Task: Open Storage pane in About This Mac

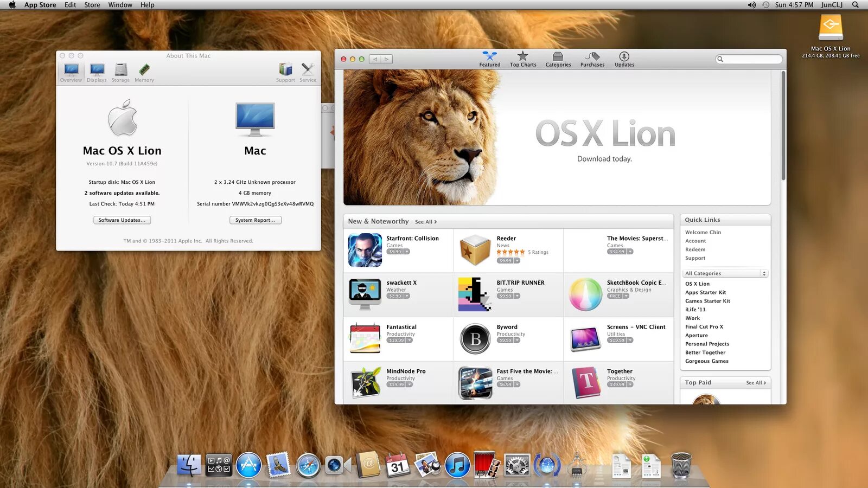Action: pos(120,73)
